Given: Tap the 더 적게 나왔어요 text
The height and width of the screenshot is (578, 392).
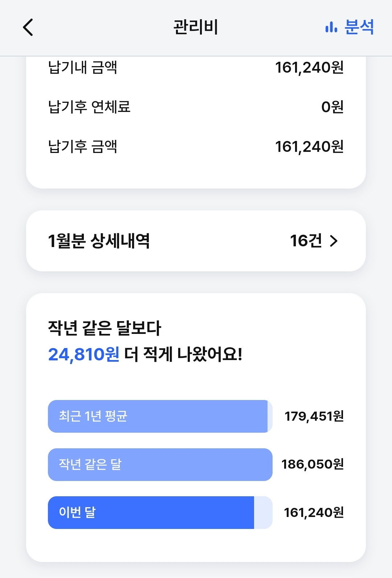Looking at the screenshot, I should 183,354.
